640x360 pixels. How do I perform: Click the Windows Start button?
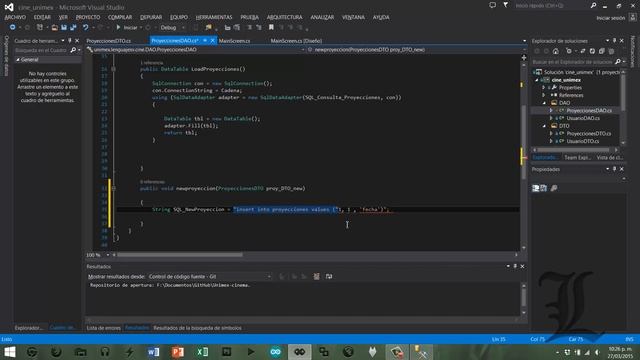tap(10, 352)
